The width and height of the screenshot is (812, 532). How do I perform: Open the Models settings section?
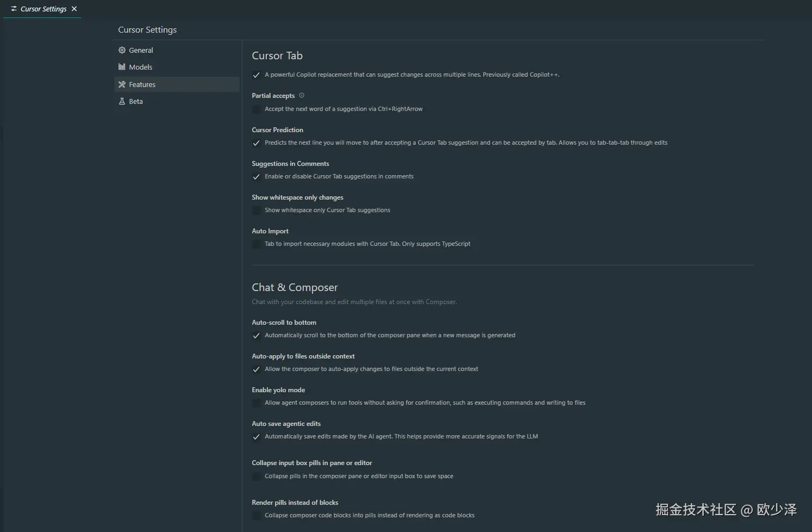click(x=140, y=67)
